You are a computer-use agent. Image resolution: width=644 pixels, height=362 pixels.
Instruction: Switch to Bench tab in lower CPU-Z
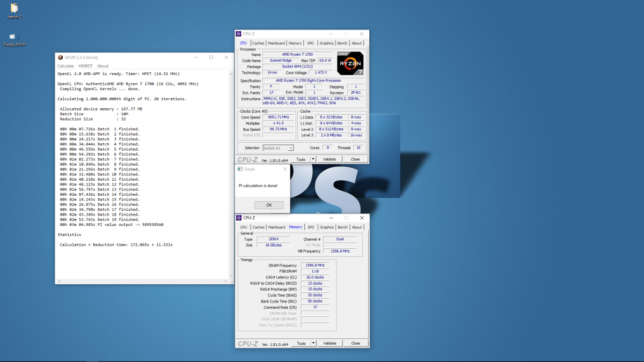[x=342, y=227]
